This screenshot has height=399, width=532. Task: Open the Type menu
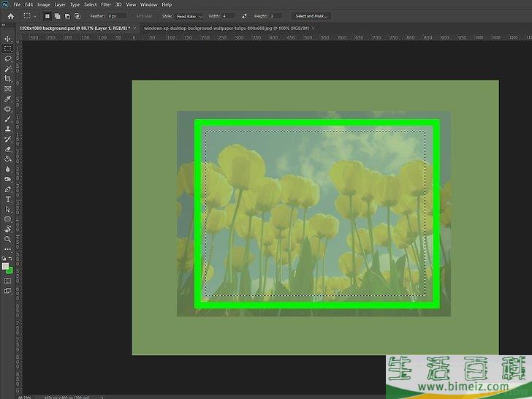(x=75, y=4)
